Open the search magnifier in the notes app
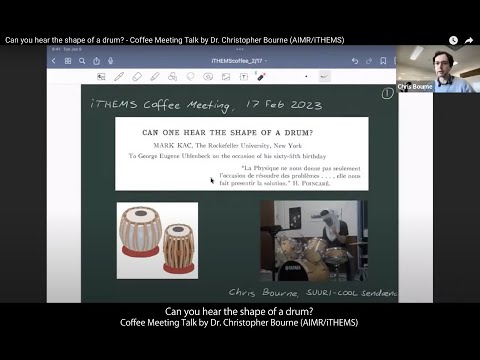Viewport: 480px width, 360px height. tap(82, 61)
